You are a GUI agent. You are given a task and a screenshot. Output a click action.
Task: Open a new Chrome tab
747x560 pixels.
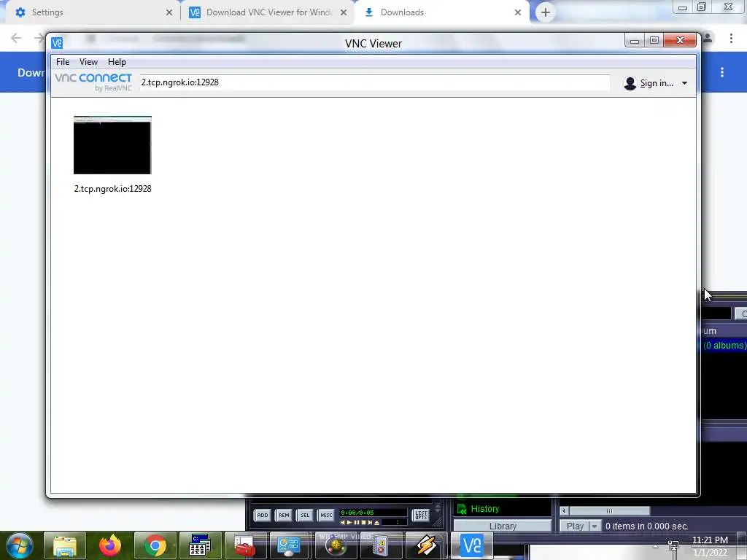click(546, 12)
